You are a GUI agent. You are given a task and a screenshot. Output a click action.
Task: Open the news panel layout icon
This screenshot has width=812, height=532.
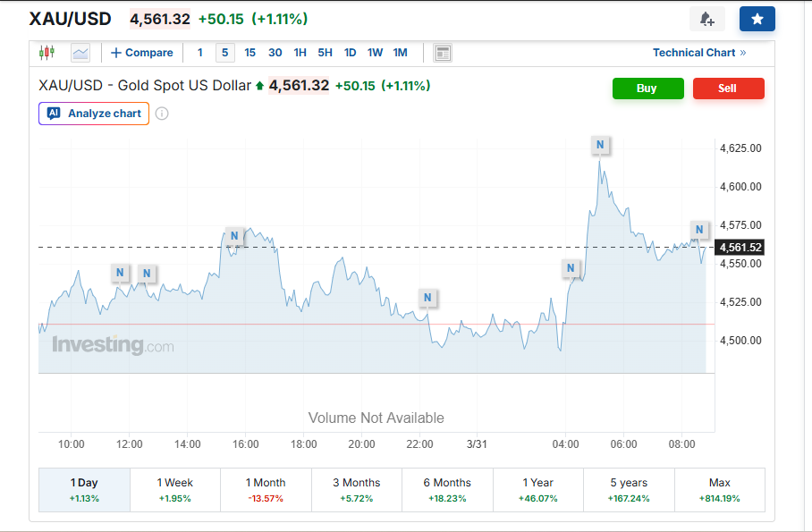click(443, 53)
